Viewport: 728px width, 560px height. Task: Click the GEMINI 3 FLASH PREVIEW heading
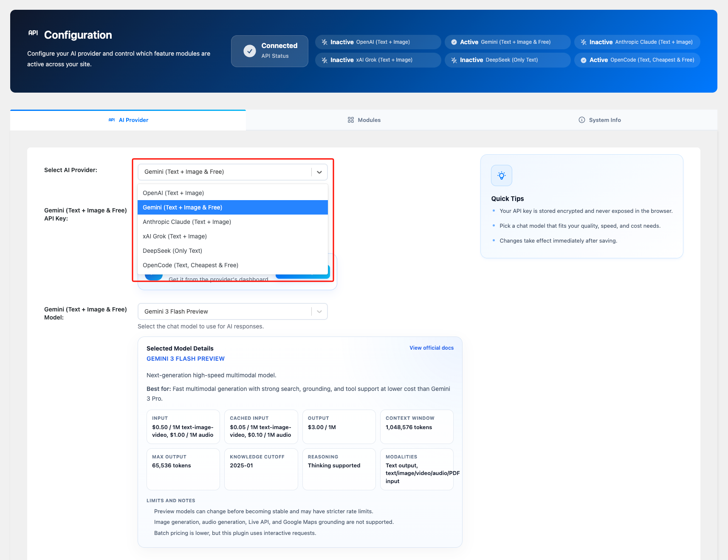click(186, 359)
